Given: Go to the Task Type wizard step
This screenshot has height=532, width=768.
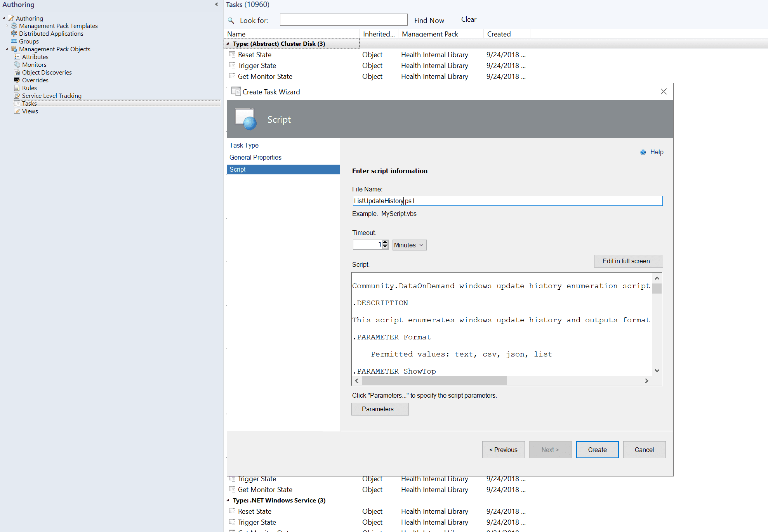Looking at the screenshot, I should (244, 145).
